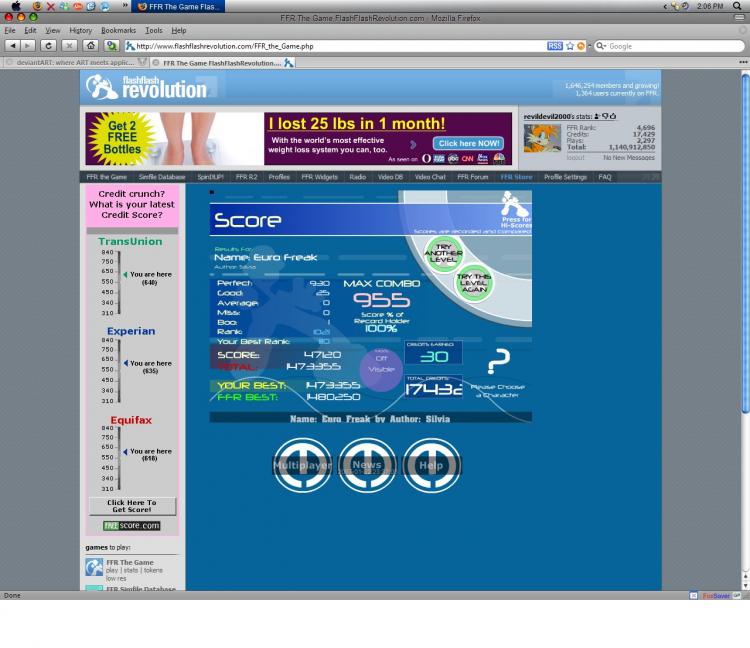Open the FFR Forum nav link

pyautogui.click(x=473, y=177)
